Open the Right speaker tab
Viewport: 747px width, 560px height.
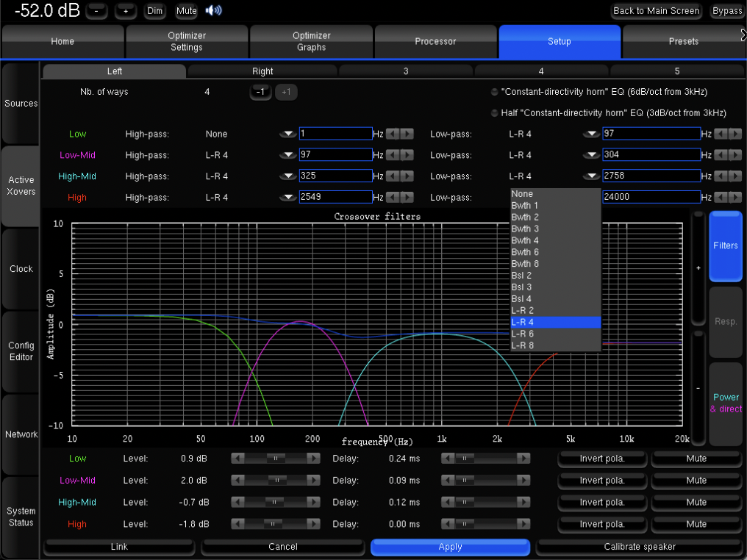click(x=262, y=71)
